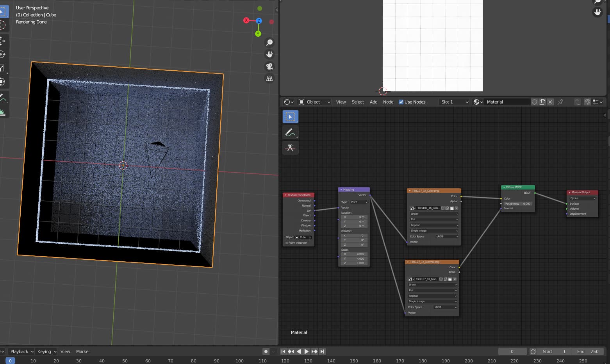Screen dimensions: 610x364
Task: Clear the Cube object in Texture Coordinate
Action: coord(310,237)
